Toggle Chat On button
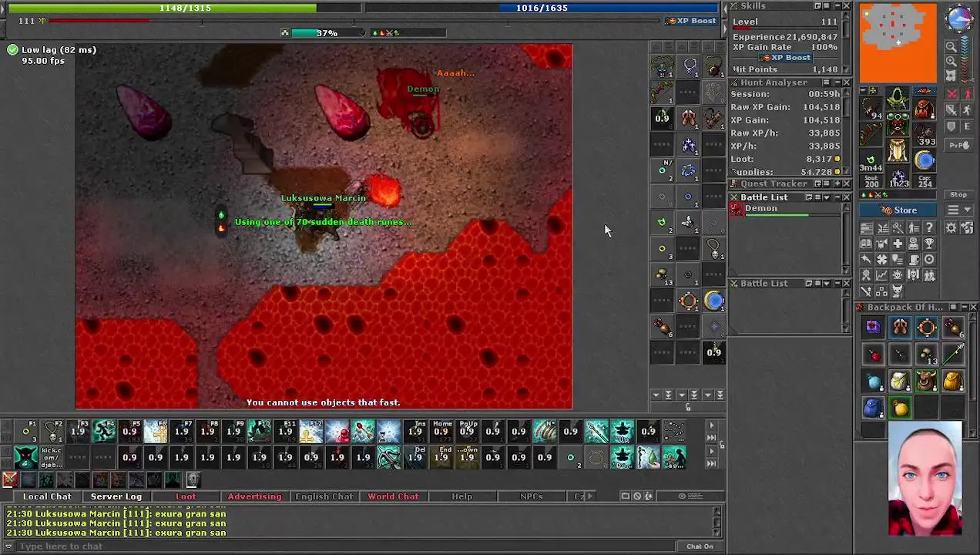Image resolution: width=980 pixels, height=555 pixels. coord(700,547)
